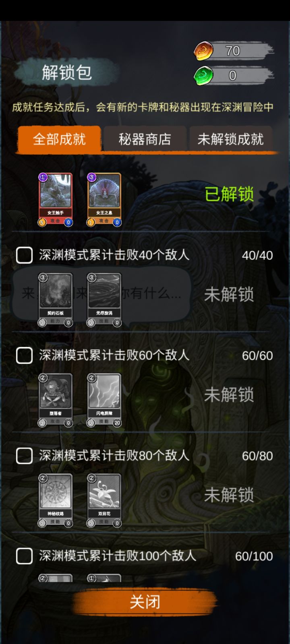Screen dimensions: 290x644
Task: Click the 关闭 button
Action: [145, 602]
